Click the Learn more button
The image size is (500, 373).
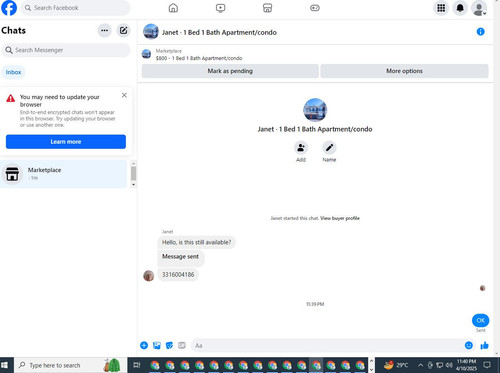pos(66,142)
